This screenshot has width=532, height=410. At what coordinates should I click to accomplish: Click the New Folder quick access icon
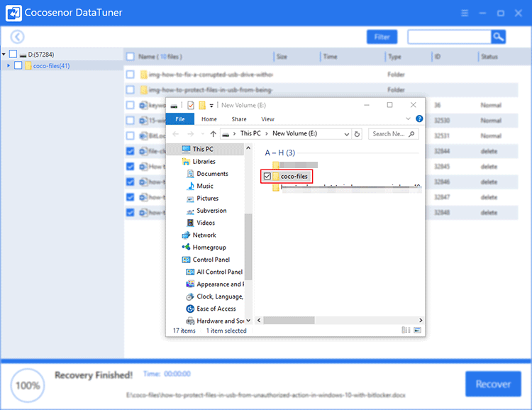(202, 106)
